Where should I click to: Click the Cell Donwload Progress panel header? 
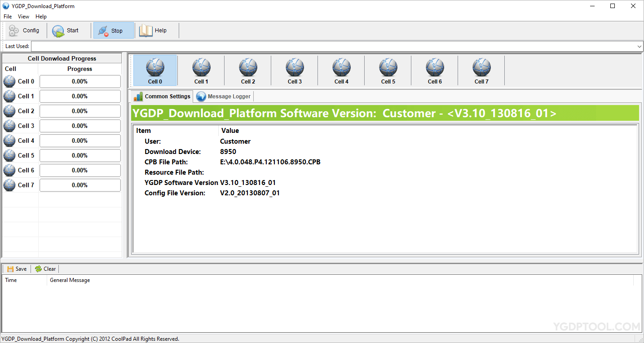(x=62, y=58)
